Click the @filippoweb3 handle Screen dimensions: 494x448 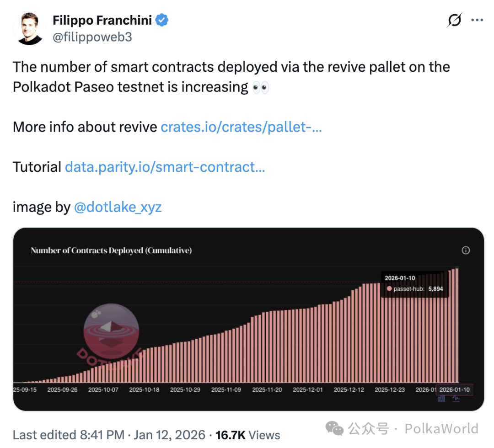click(x=92, y=37)
